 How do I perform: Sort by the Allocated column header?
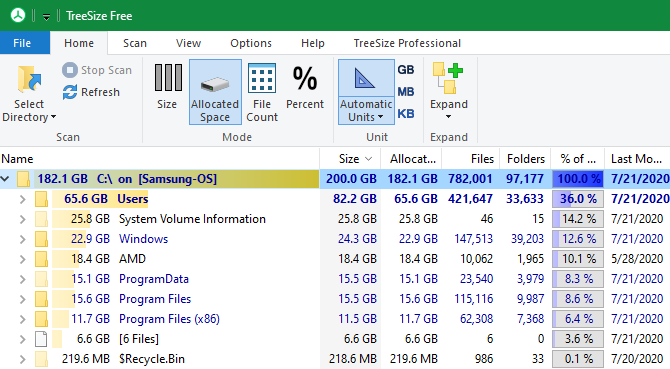point(411,159)
